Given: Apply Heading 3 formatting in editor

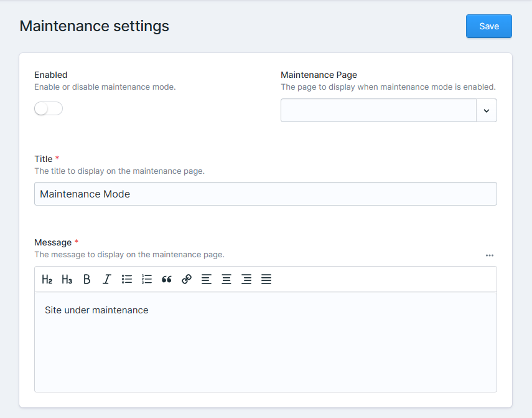Looking at the screenshot, I should coord(67,280).
